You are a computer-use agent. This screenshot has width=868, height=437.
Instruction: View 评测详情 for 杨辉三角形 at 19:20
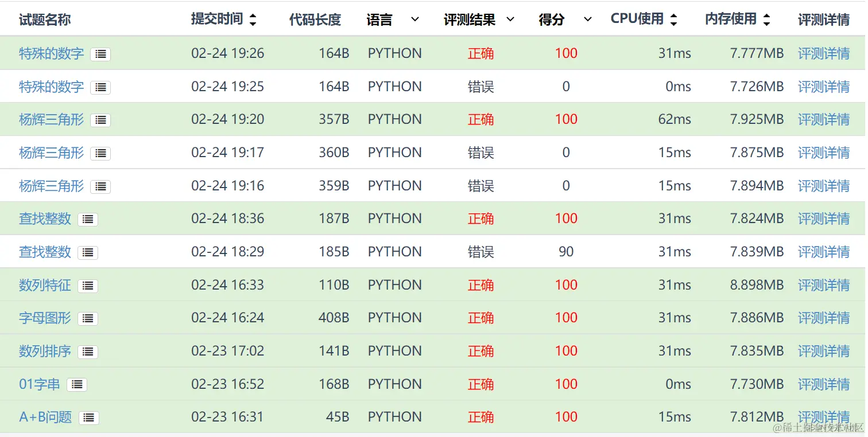click(824, 120)
